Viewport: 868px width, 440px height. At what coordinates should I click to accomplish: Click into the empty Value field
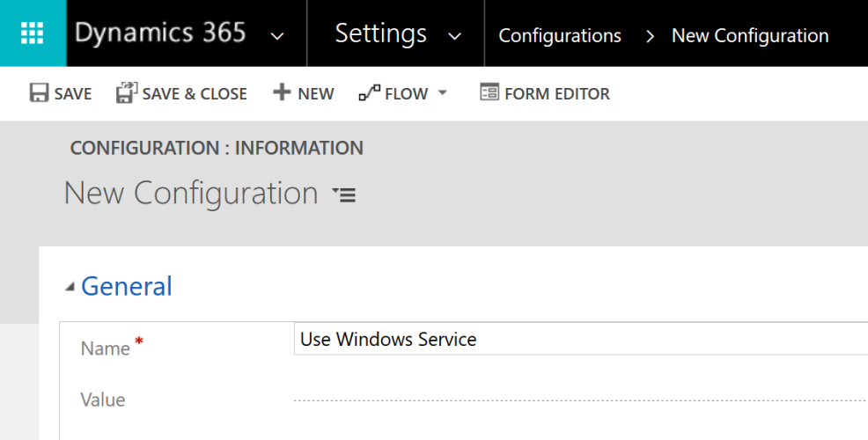click(x=581, y=400)
